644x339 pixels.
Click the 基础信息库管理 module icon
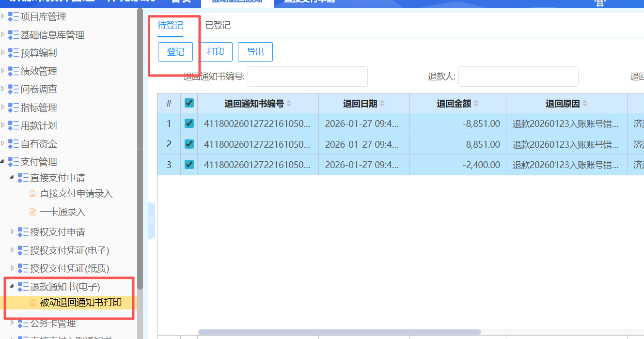click(x=14, y=35)
